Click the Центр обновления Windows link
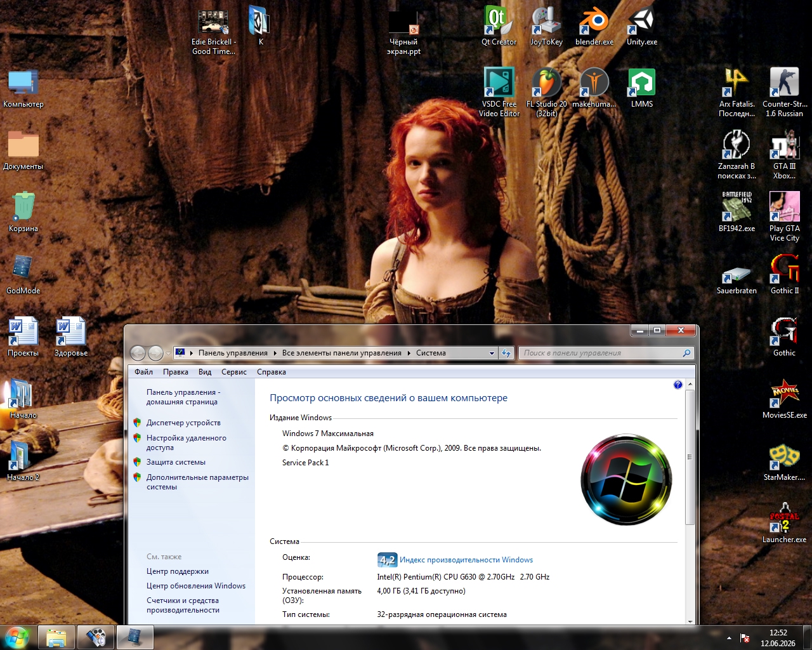The height and width of the screenshot is (650, 812). (x=196, y=586)
